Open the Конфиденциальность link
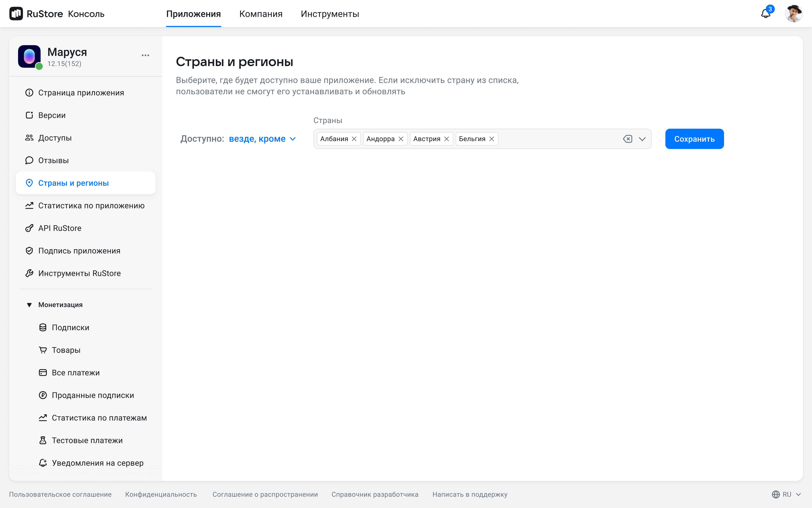The height and width of the screenshot is (508, 812). coord(161,495)
